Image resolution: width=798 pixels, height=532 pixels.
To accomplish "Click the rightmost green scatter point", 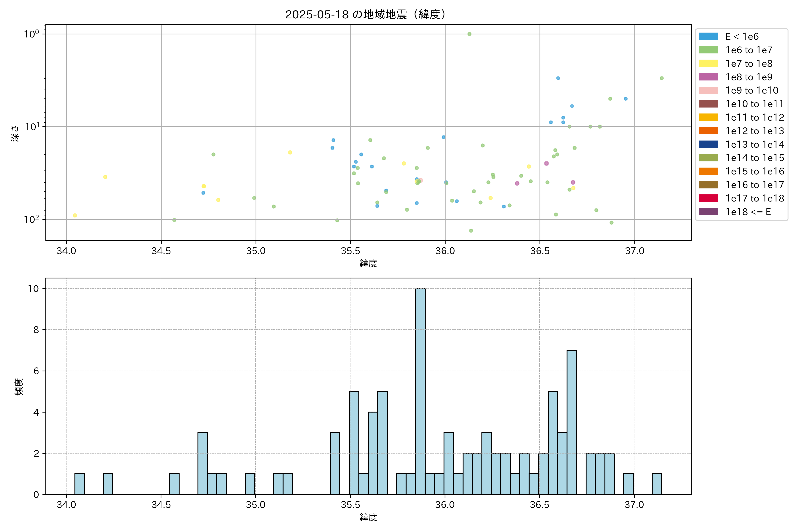I will (661, 78).
